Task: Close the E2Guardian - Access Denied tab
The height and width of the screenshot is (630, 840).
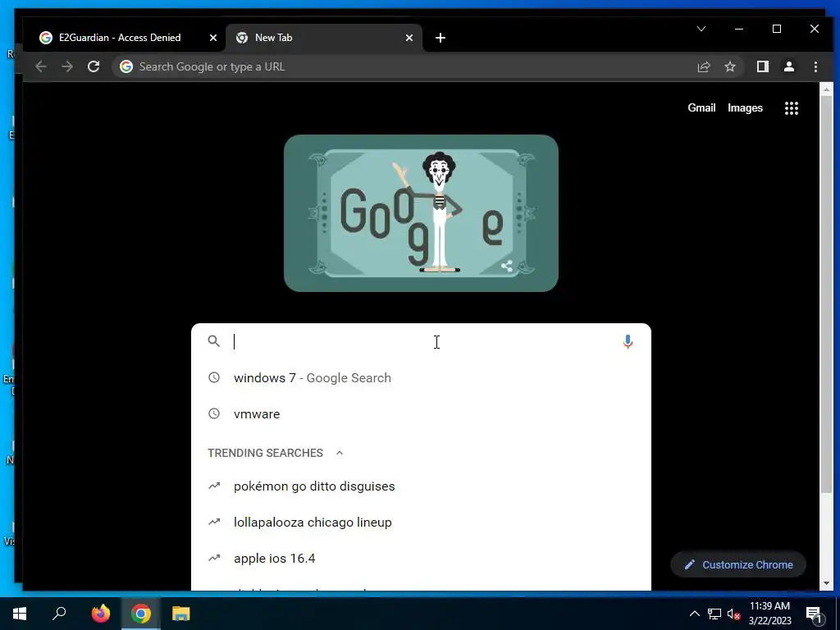Action: click(213, 38)
